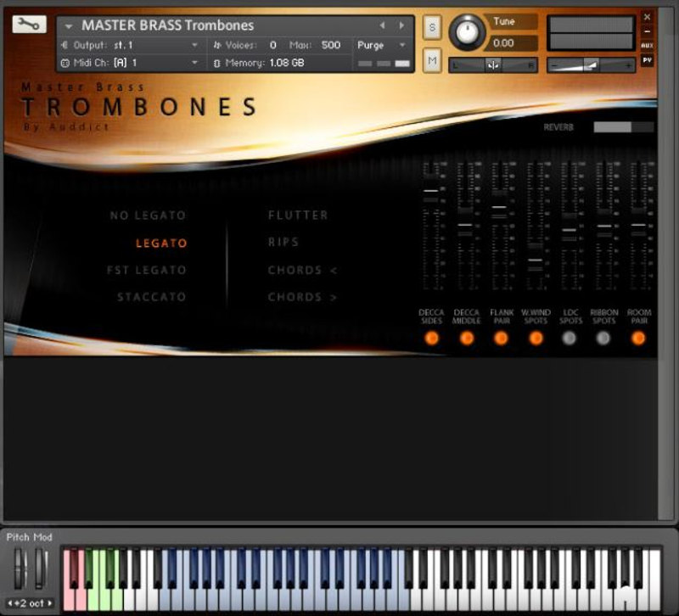
Task: Toggle the ROOM PAIR mic button
Action: point(638,338)
